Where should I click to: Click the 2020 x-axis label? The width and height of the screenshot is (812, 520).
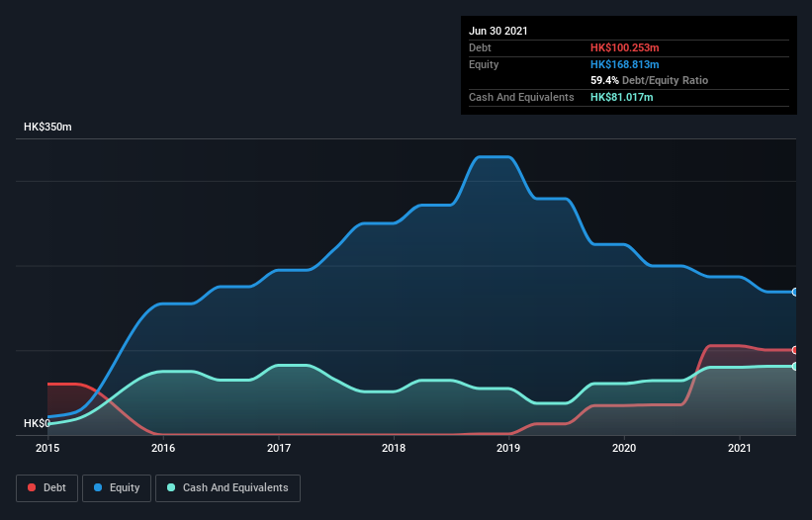tap(624, 448)
